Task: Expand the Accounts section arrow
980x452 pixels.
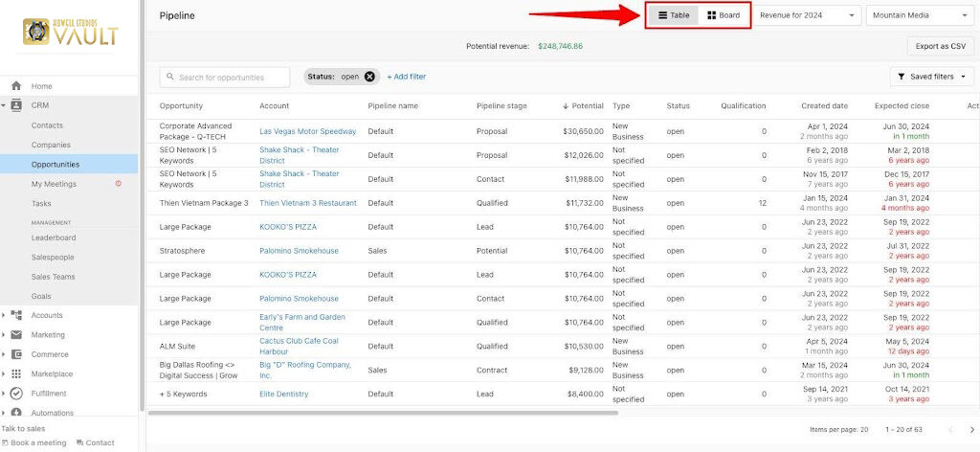Action: pyautogui.click(x=4, y=316)
